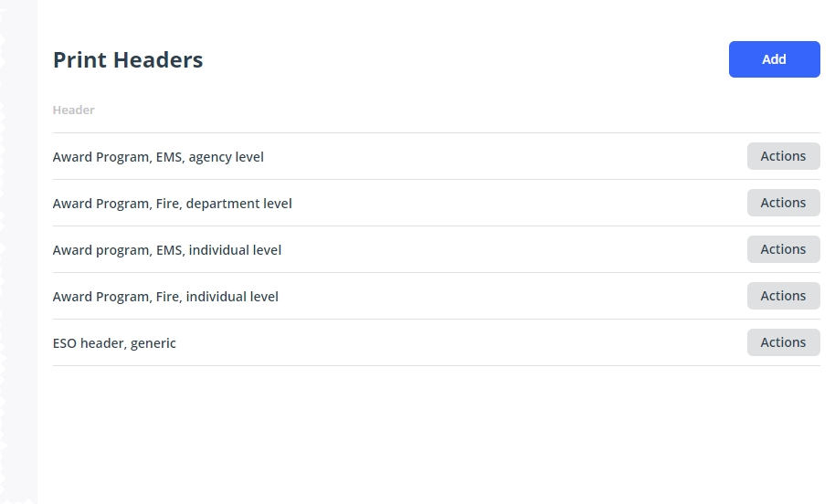Image resolution: width=835 pixels, height=504 pixels.
Task: Expand Actions for Award Program, Fire, individual level
Action: coord(783,296)
